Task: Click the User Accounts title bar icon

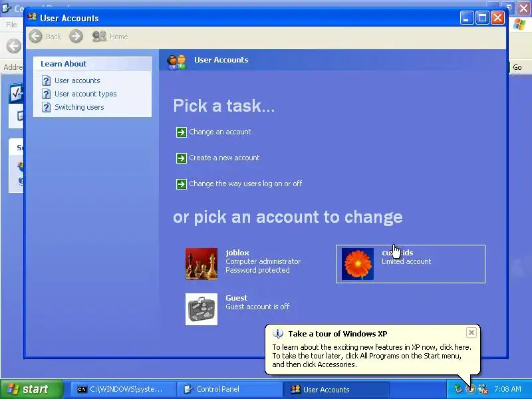Action: [32, 17]
